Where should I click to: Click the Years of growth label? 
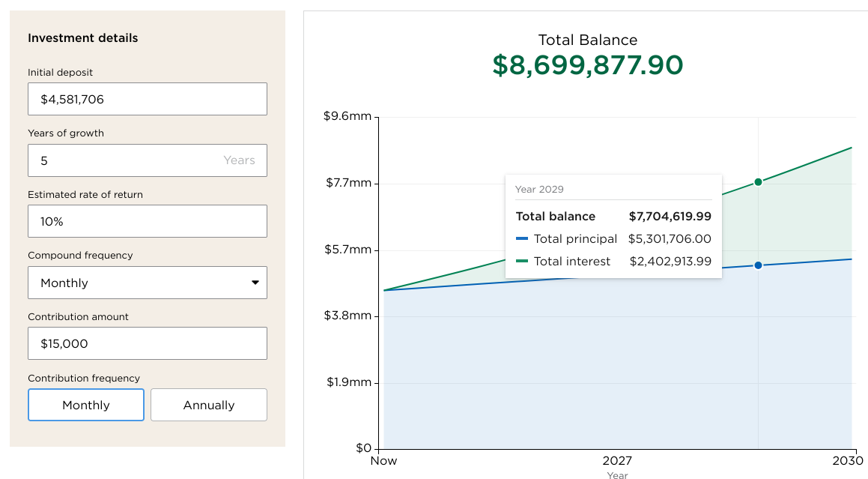[66, 133]
